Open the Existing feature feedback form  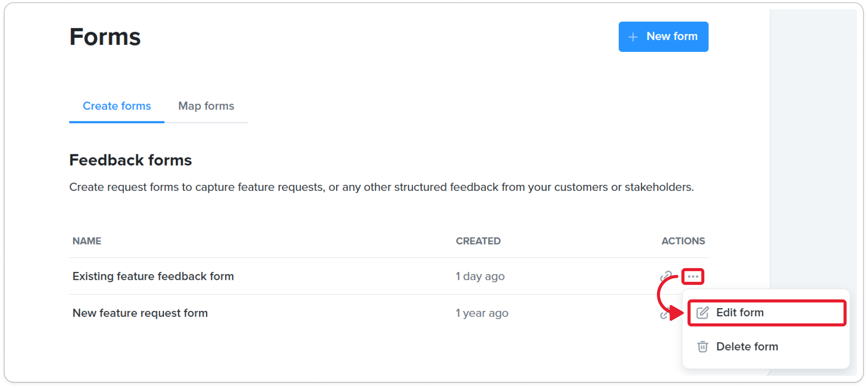(x=153, y=276)
